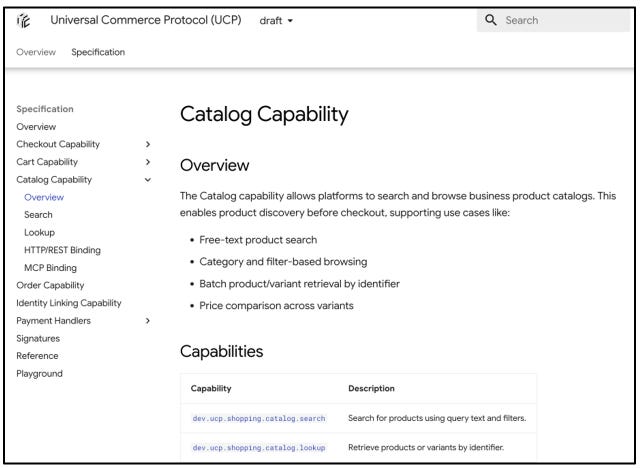Open the Cart Capability sidebar item
The height and width of the screenshot is (468, 641).
tap(47, 162)
